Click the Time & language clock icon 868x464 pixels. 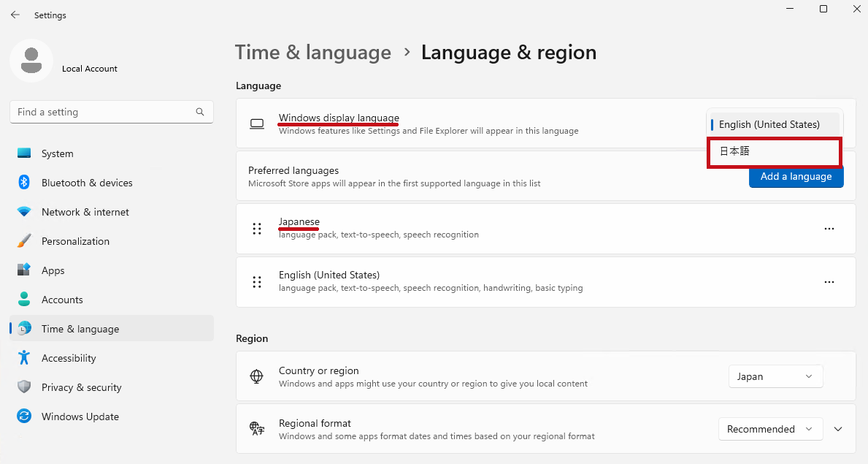24,329
